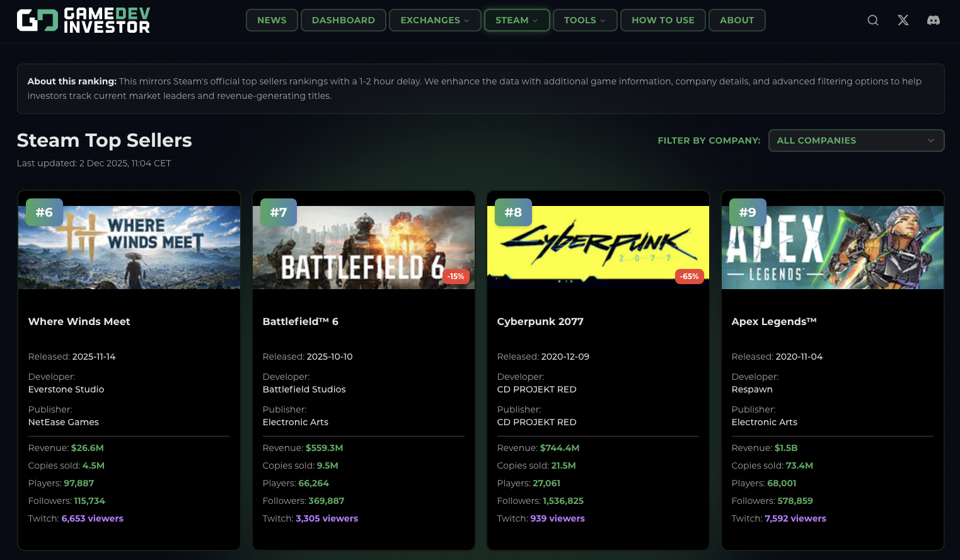This screenshot has height=560, width=960.
Task: Open the Discord community icon
Action: click(933, 20)
